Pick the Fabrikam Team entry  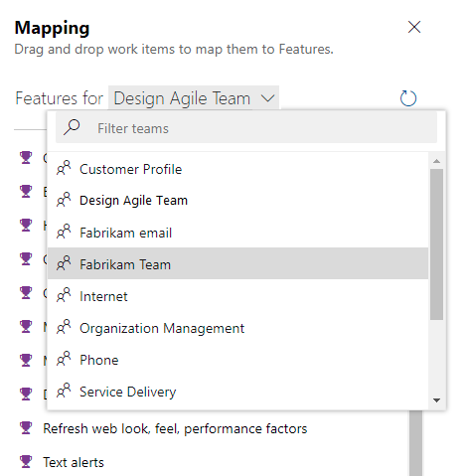(x=237, y=263)
